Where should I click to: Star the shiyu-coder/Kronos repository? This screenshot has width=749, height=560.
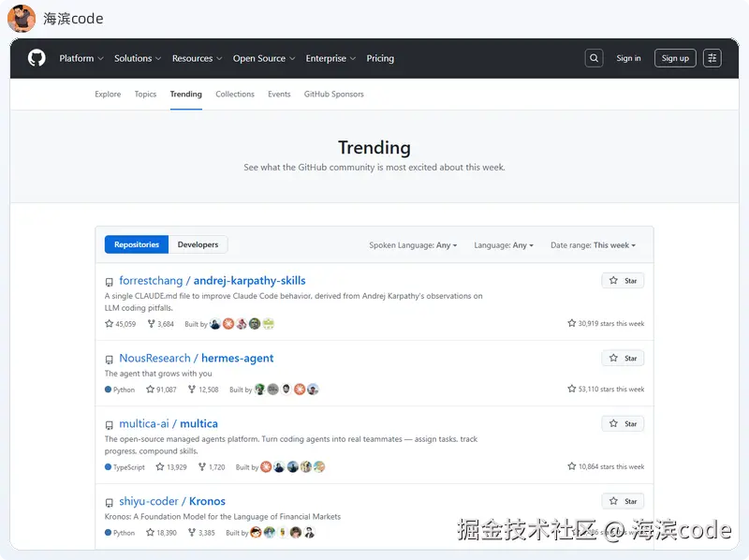point(622,501)
